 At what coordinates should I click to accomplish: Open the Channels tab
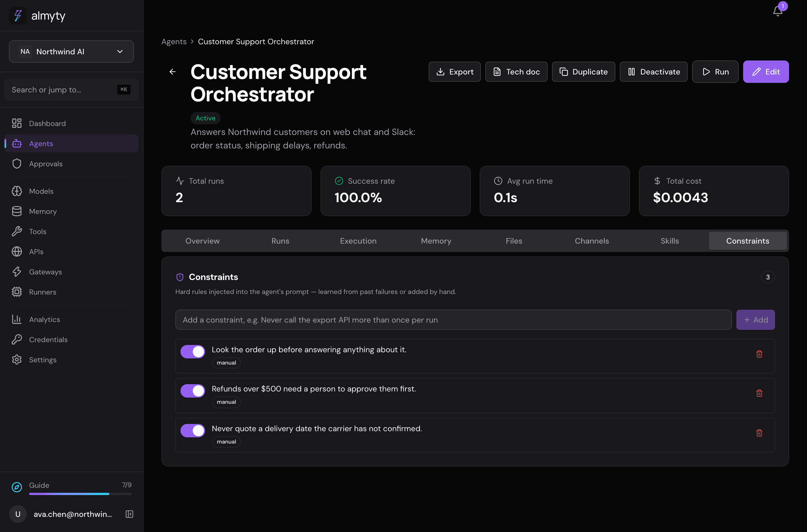(592, 241)
